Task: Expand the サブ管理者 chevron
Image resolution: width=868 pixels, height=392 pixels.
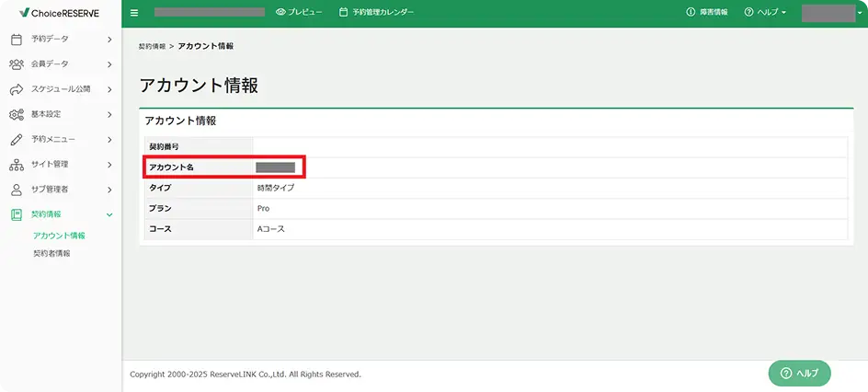Action: click(109, 190)
